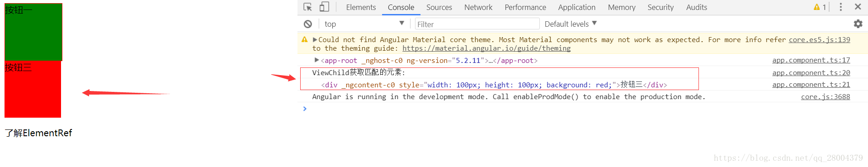Click the ViewChild获取匹配的元素 log line
This screenshot has height=167, width=868.
pos(359,72)
